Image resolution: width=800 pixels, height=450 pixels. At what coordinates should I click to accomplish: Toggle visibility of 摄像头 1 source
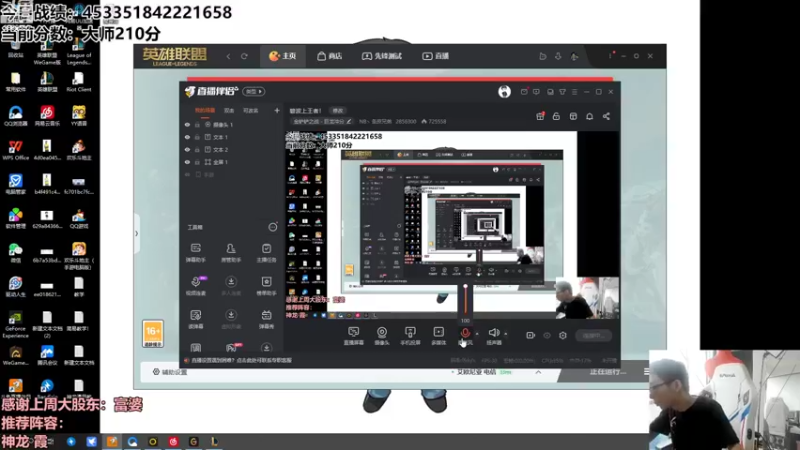pyautogui.click(x=187, y=124)
